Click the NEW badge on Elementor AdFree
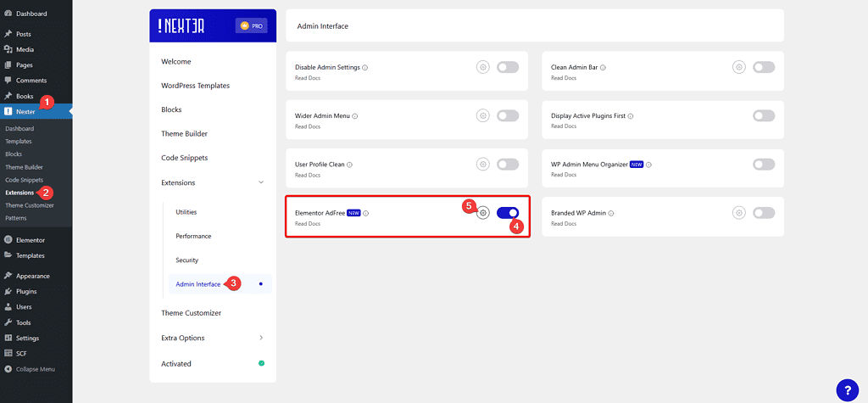 tap(353, 213)
